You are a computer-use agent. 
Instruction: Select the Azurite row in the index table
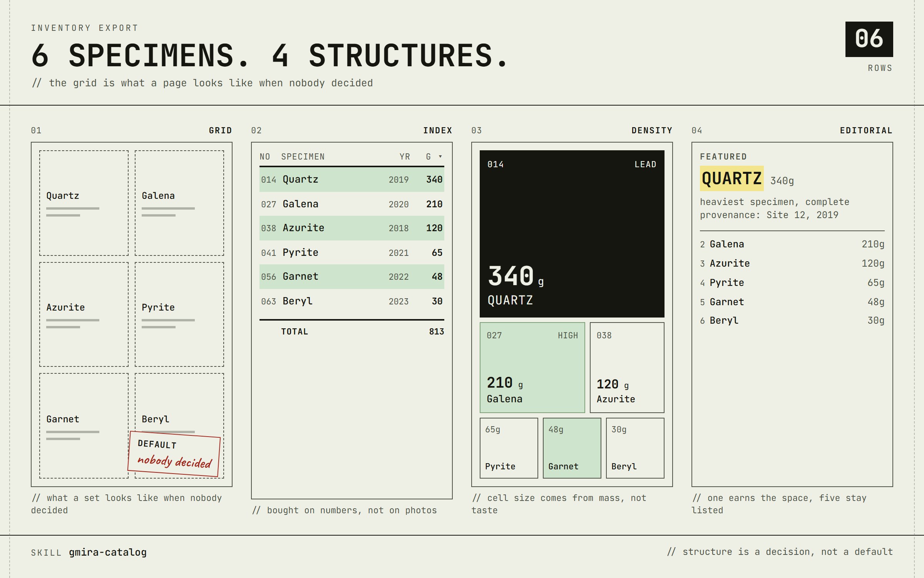tap(352, 228)
